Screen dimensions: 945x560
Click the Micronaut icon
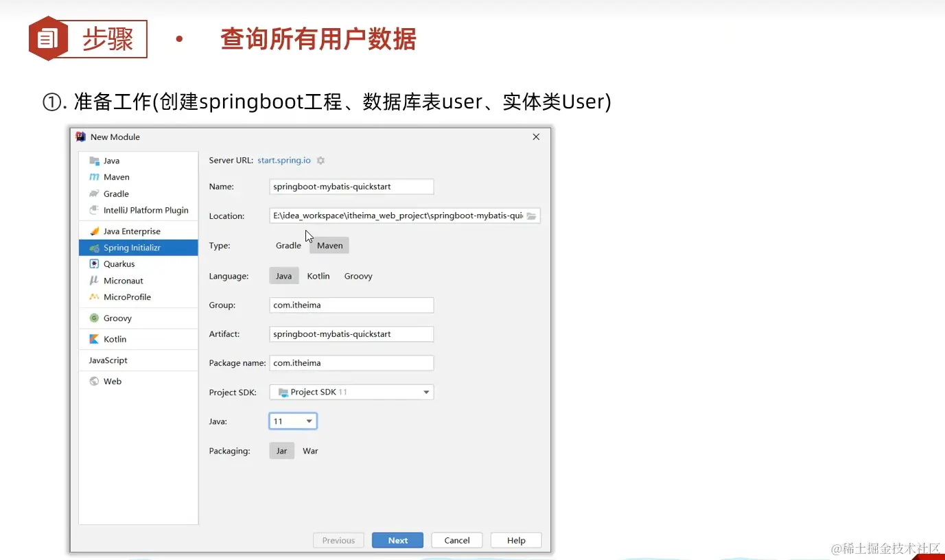coord(94,281)
